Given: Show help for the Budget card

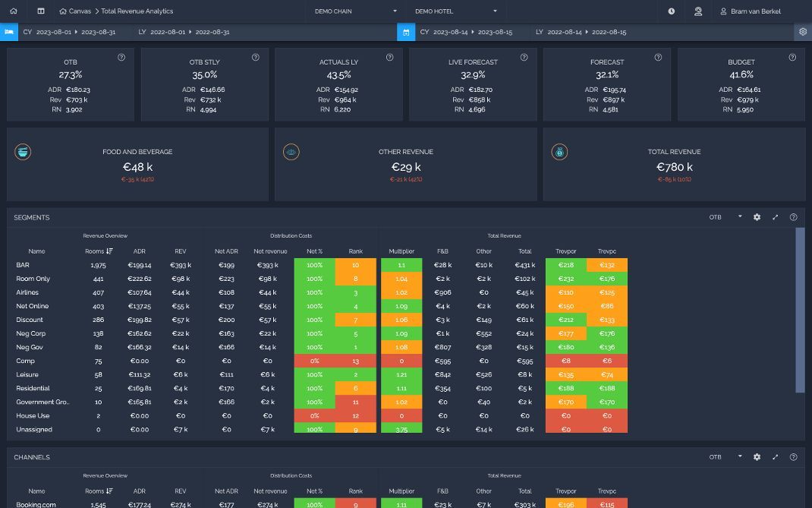Looking at the screenshot, I should tap(792, 58).
